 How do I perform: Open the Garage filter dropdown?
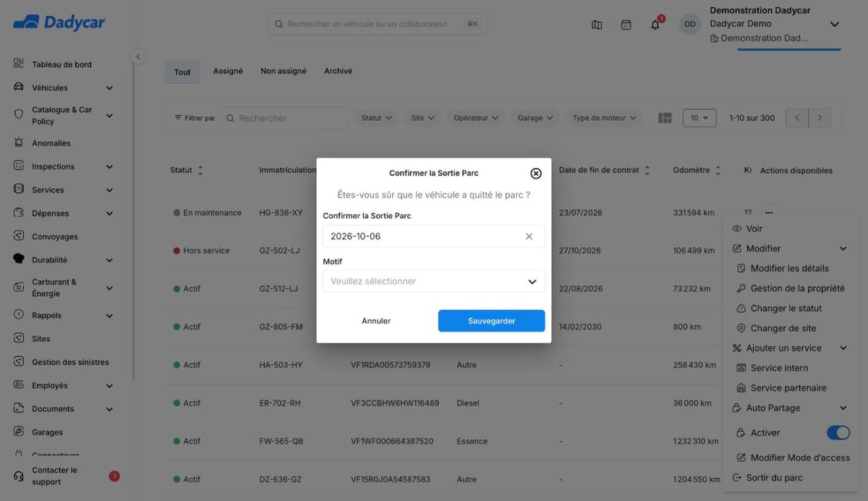[x=535, y=118]
